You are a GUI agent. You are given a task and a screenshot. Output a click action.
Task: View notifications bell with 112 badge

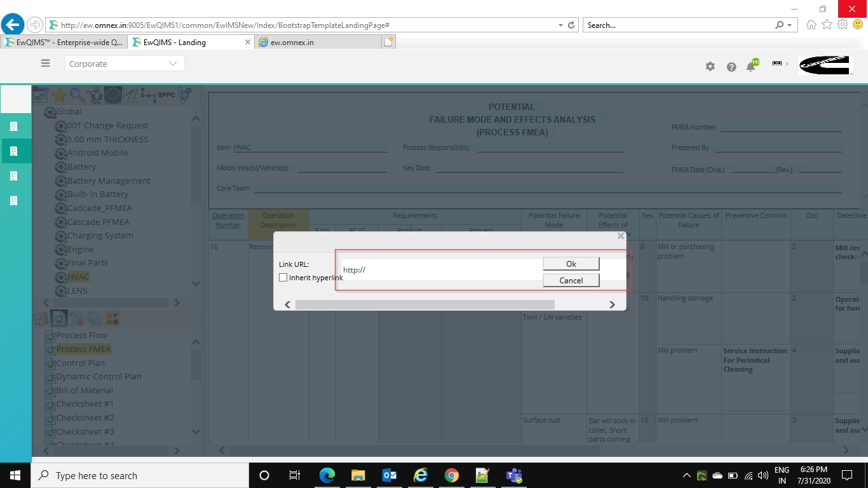point(752,65)
